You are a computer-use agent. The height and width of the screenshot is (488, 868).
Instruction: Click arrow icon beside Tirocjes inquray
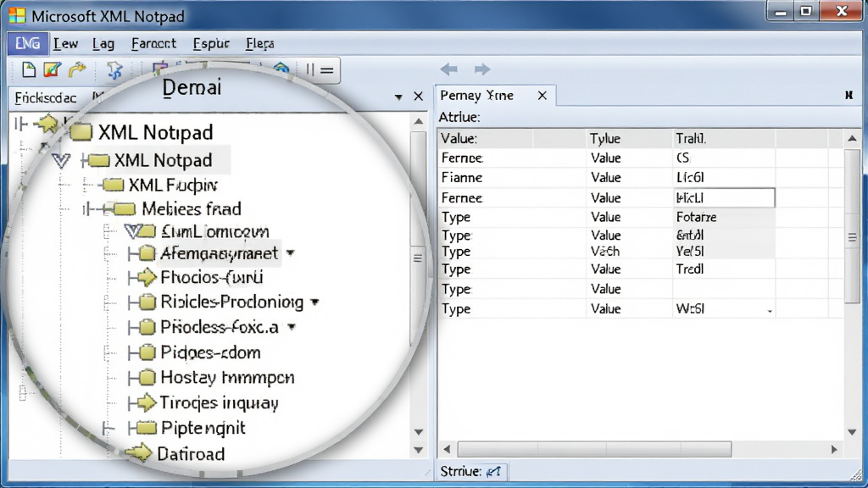[147, 402]
